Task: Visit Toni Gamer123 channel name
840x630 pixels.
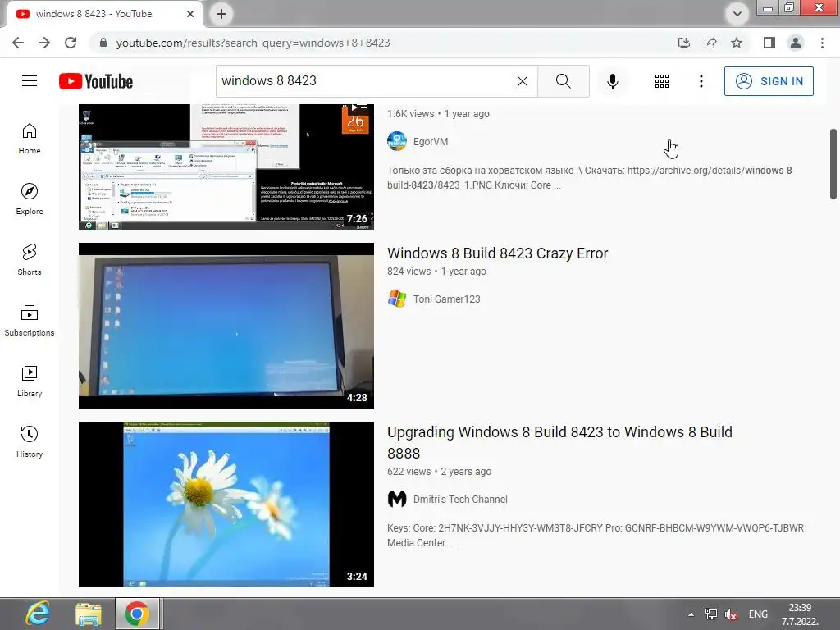Action: 447,299
